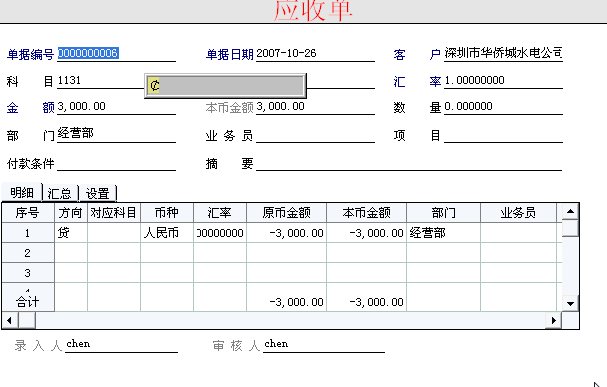
Task: Click the 审核人 field showing chen
Action: click(x=324, y=344)
